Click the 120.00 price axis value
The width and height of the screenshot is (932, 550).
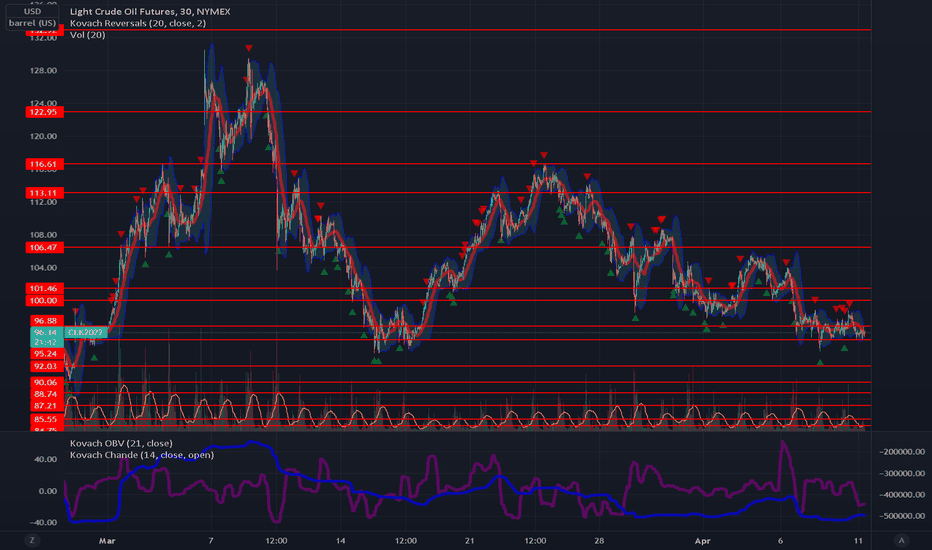(45, 136)
